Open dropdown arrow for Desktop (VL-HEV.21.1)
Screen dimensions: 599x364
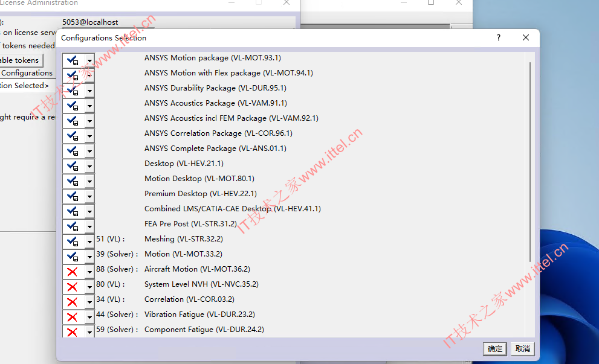[x=89, y=167]
